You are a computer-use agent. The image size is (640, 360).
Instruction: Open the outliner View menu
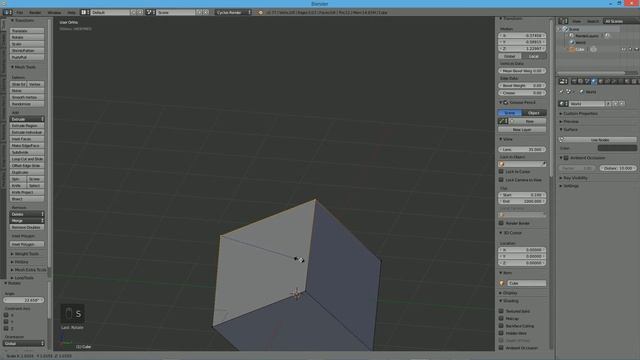tap(576, 21)
